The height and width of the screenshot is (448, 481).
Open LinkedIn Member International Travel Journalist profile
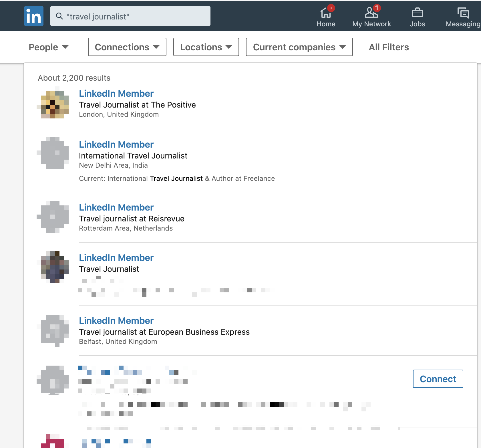(x=116, y=144)
